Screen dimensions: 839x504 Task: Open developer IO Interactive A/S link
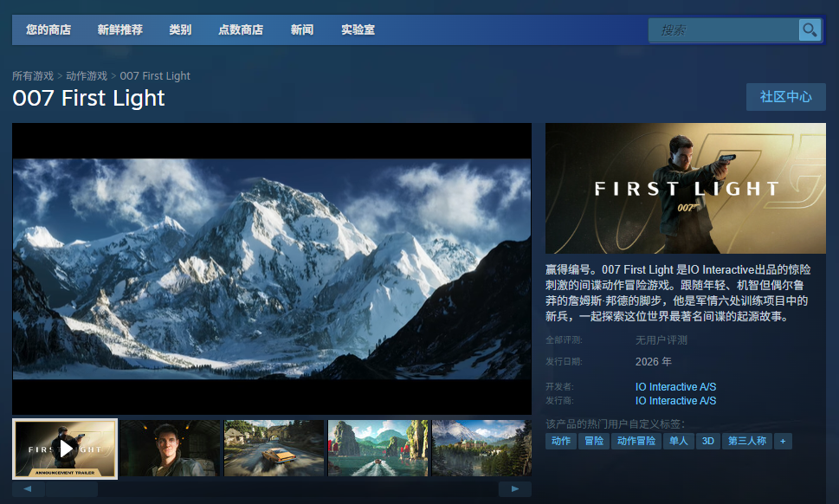click(676, 386)
